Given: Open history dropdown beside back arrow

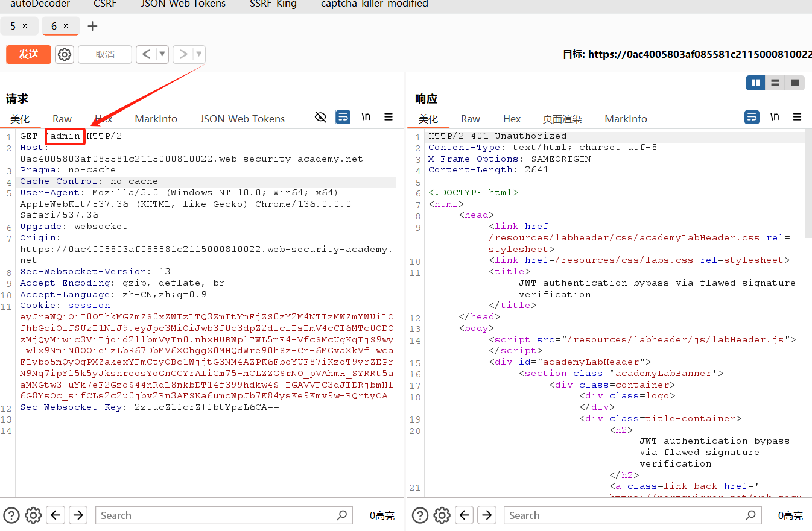Looking at the screenshot, I should pos(162,54).
